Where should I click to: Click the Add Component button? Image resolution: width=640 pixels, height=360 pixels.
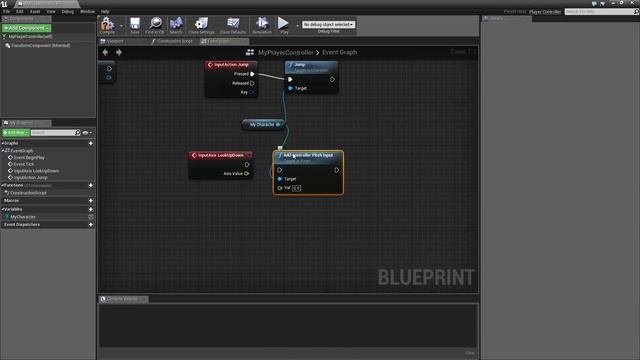(x=27, y=28)
